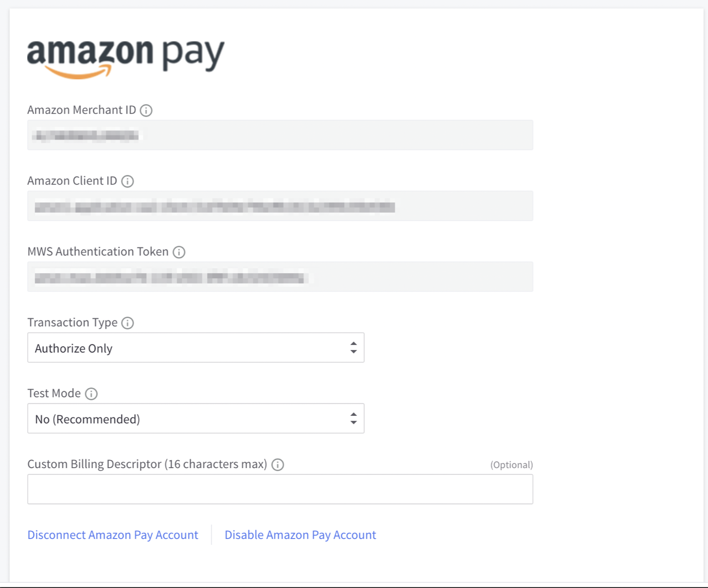The height and width of the screenshot is (588, 708).
Task: Click the Test Mode info icon
Action: point(91,394)
